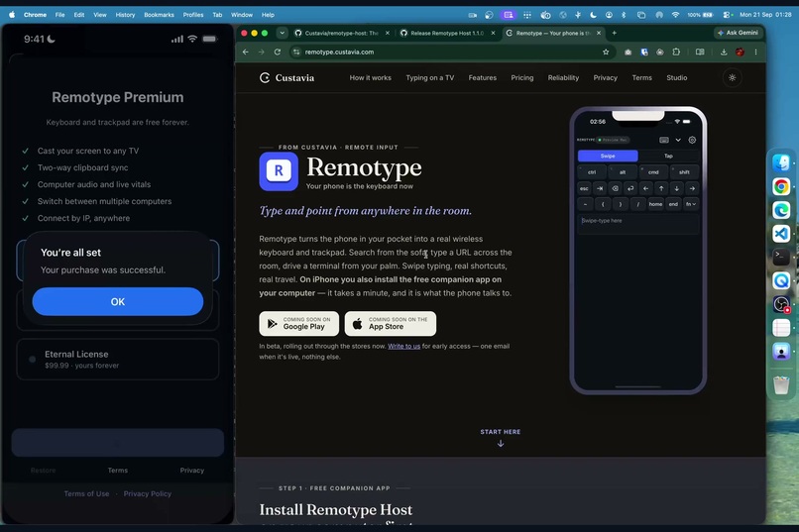Open Reliability nav item

[x=563, y=78]
